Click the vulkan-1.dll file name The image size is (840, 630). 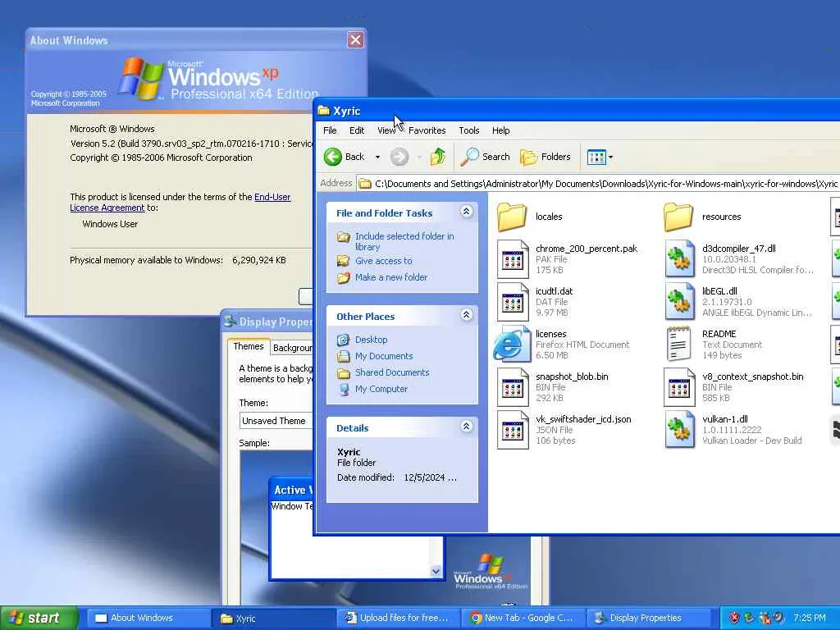pos(725,419)
